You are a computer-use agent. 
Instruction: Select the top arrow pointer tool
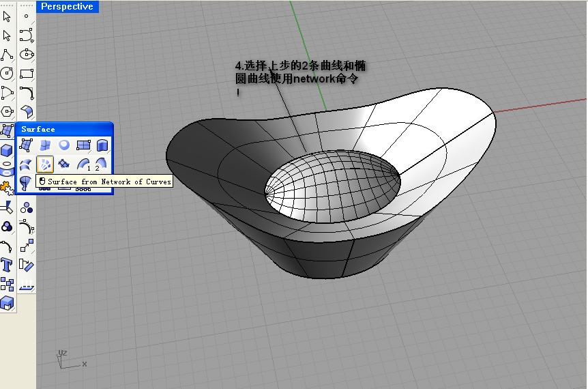[7, 16]
